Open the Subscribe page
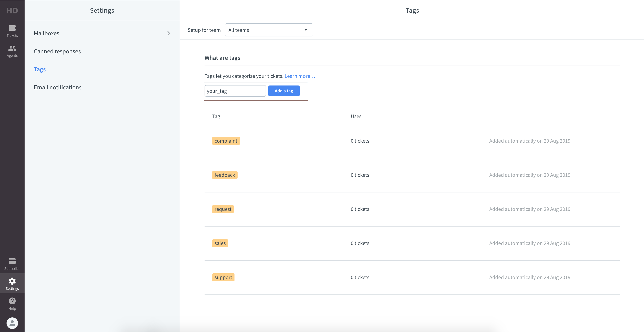644x332 pixels. click(12, 264)
